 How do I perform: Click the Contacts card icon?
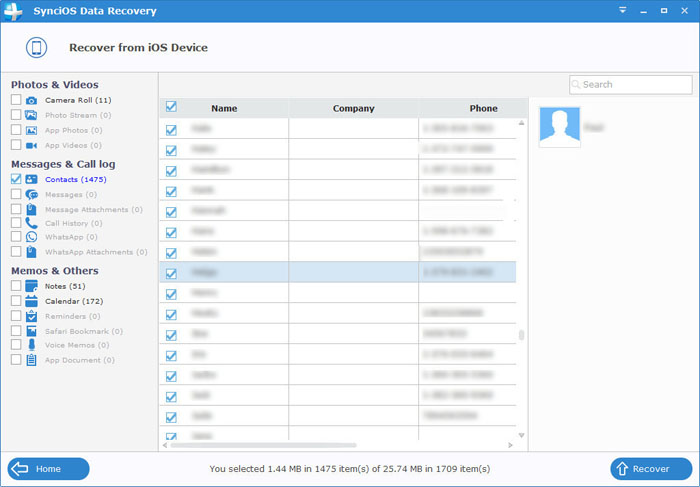tap(31, 179)
